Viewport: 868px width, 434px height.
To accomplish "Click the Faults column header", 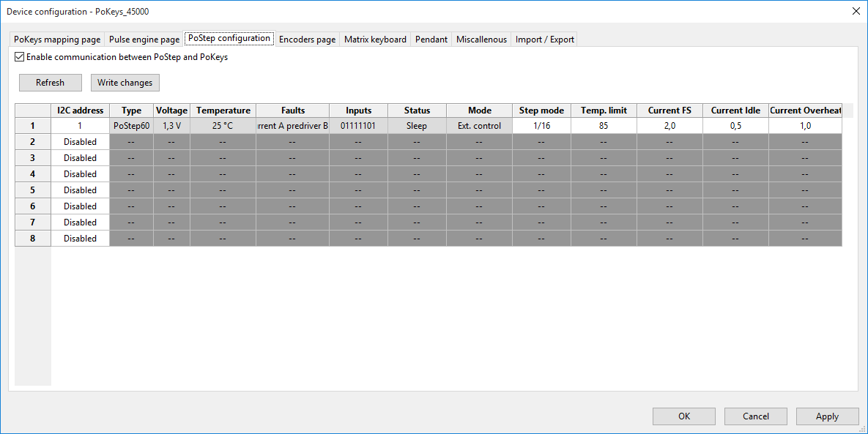I will 293,111.
